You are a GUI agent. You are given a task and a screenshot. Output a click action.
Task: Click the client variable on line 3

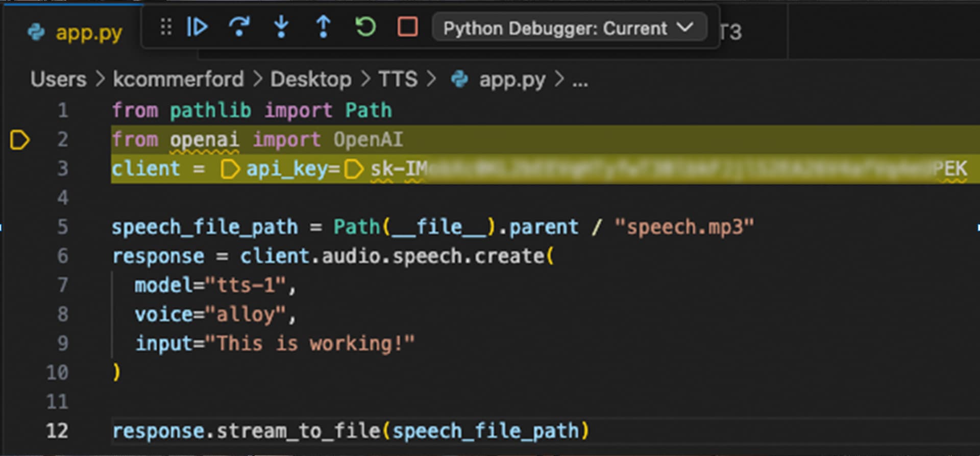[x=146, y=169]
